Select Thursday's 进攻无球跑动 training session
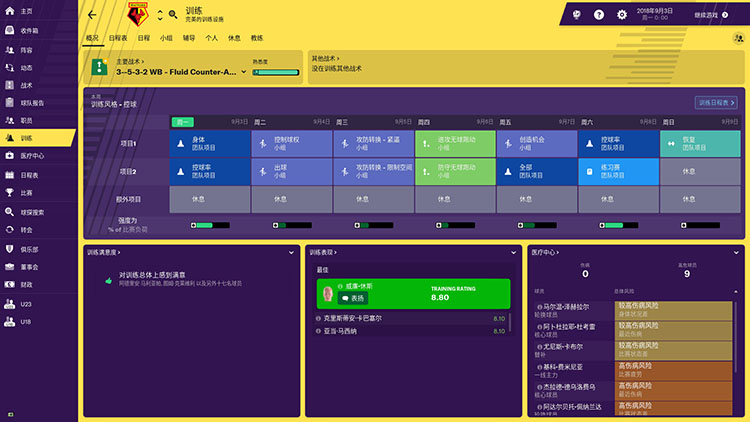750x422 pixels. tap(454, 144)
